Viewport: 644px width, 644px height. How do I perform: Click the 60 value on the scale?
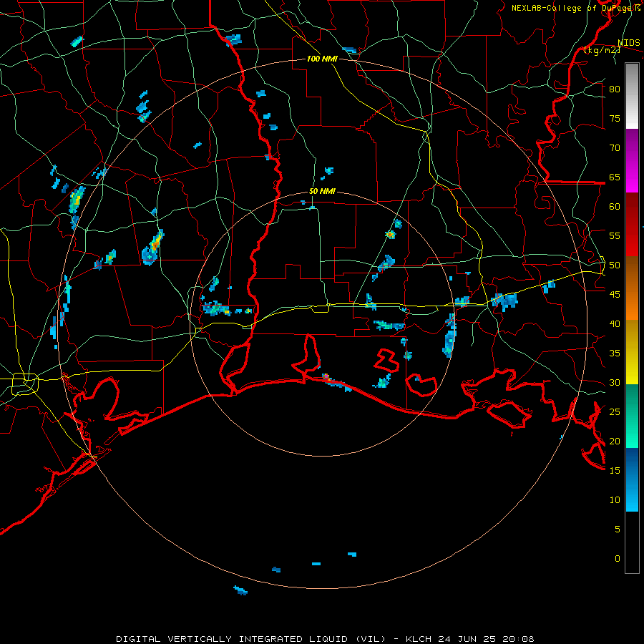click(615, 207)
